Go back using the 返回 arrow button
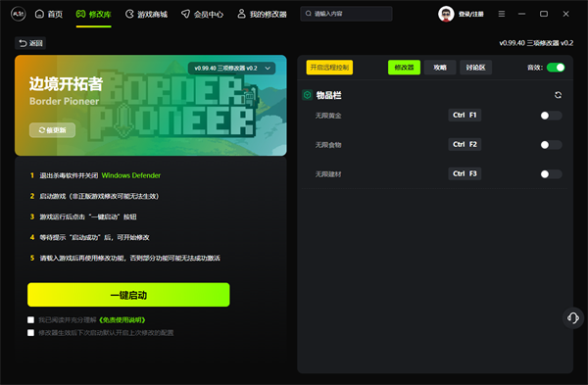Viewport: 588px width, 385px height. 30,43
